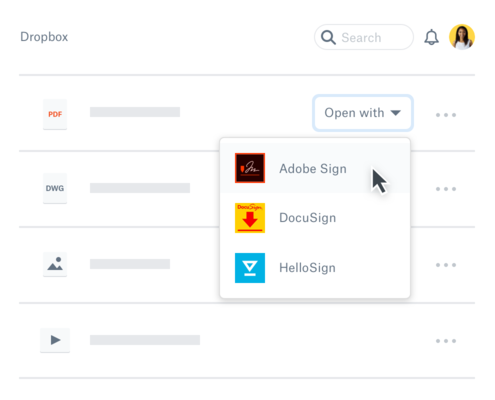Open more options for video file
495x400 pixels.
(446, 341)
